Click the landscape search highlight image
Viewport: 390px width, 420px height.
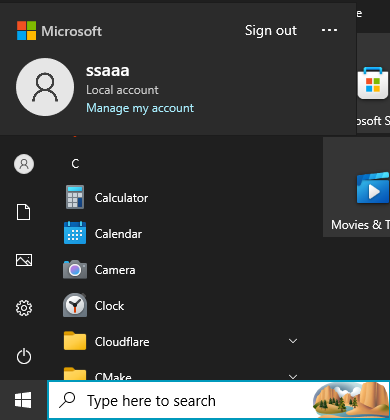coord(351,400)
